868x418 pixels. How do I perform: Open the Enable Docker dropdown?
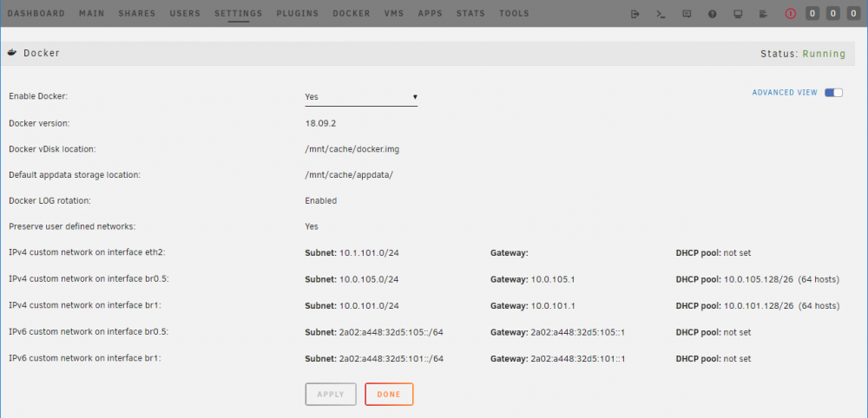(x=361, y=97)
